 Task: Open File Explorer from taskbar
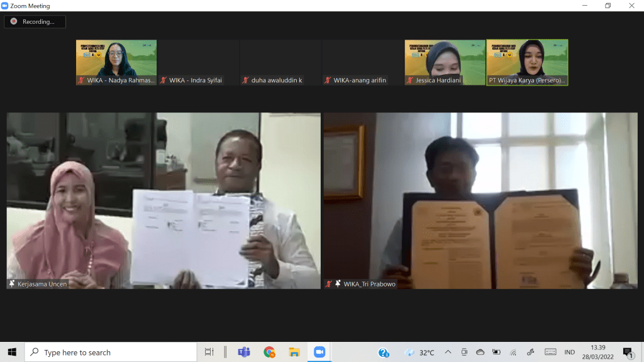(x=294, y=352)
